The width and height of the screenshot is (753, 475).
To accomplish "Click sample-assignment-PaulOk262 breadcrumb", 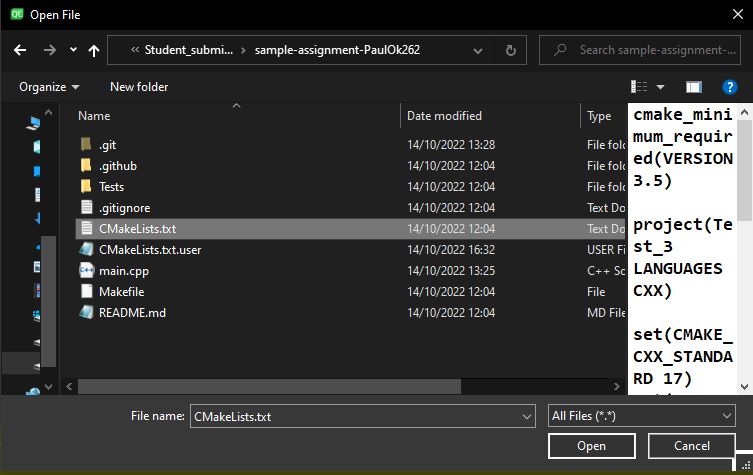I will pyautogui.click(x=337, y=50).
